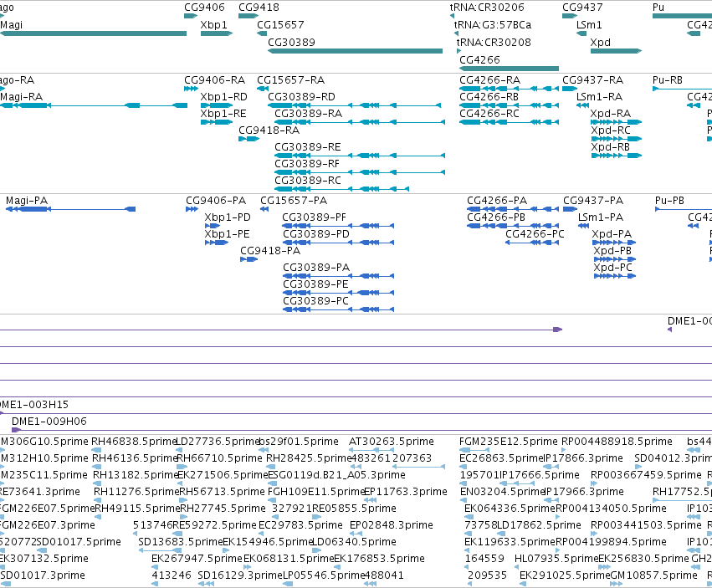Image resolution: width=712 pixels, height=588 pixels.
Task: Select CG4266-PC protein label
Action: [535, 234]
